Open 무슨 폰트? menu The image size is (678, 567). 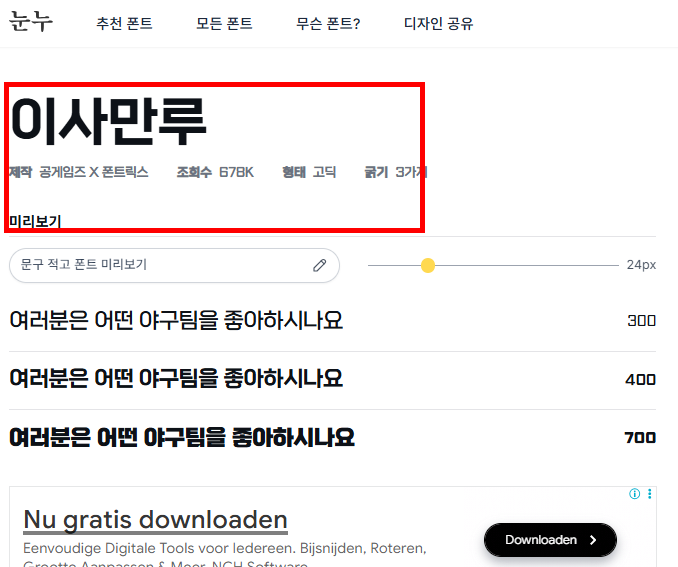(x=328, y=23)
